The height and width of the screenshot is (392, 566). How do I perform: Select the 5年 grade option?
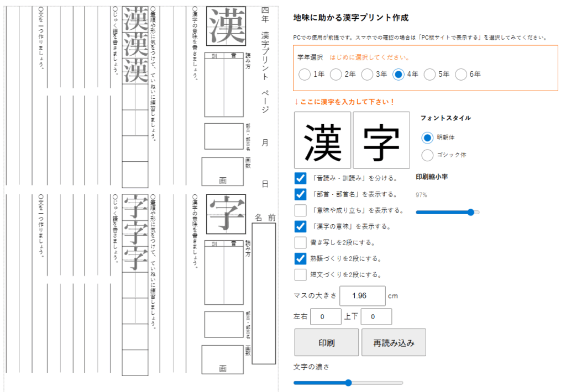pos(430,75)
